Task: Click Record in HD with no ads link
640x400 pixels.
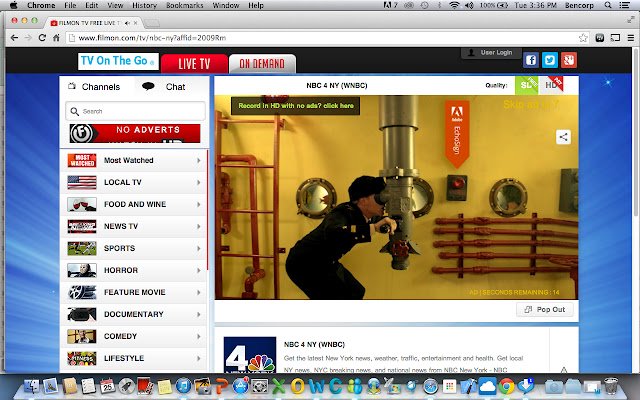Action: (x=296, y=106)
